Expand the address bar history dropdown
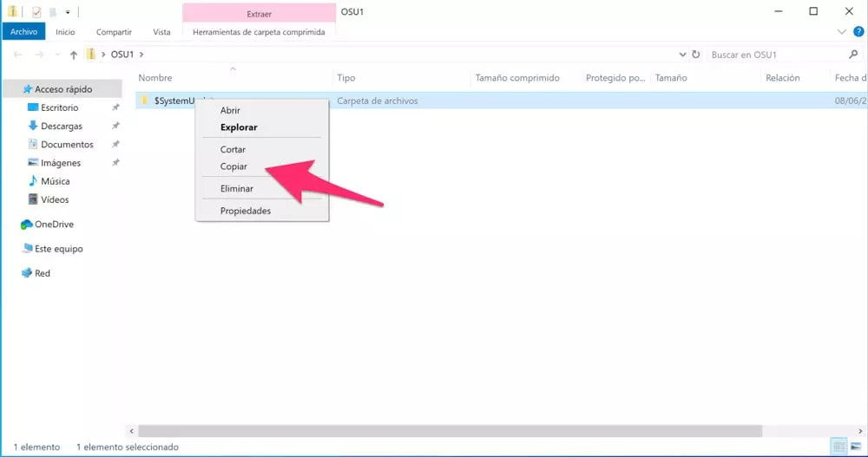The width and height of the screenshot is (868, 457). tap(681, 55)
